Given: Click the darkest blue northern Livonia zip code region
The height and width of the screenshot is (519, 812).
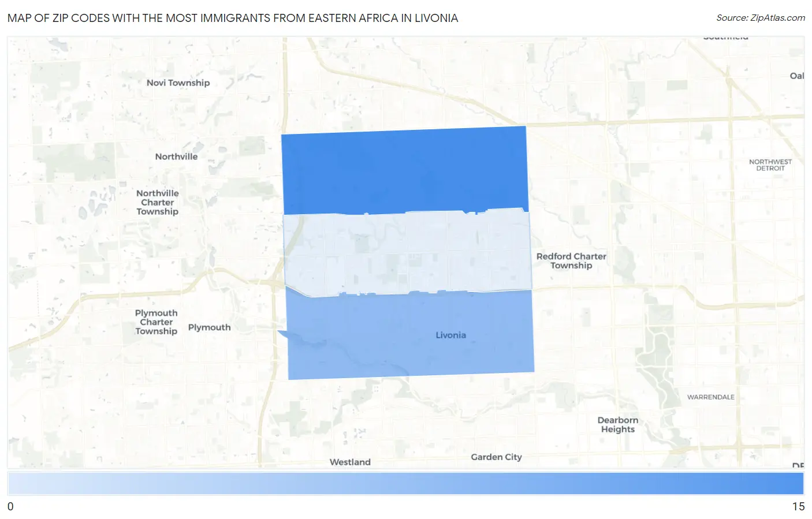Looking at the screenshot, I should point(404,171).
